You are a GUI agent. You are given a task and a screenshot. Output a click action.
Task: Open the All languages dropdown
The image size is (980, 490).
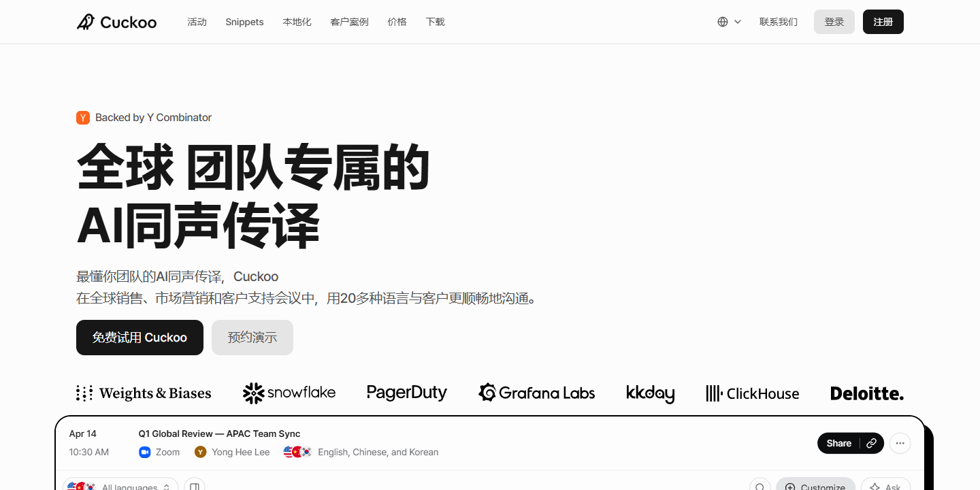[x=120, y=487]
